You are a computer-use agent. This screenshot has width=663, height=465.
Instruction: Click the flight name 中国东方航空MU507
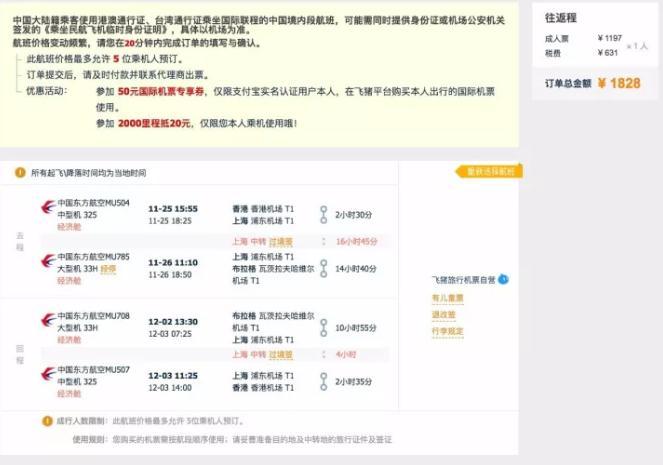pyautogui.click(x=93, y=369)
